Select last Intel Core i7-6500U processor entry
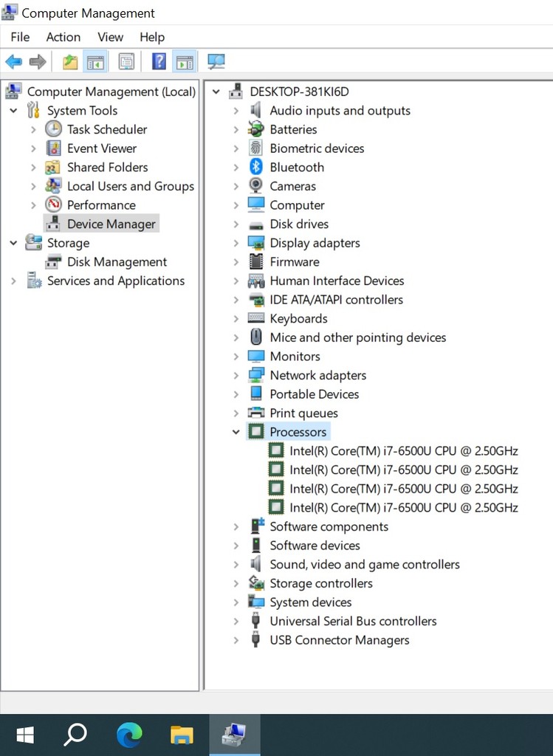This screenshot has height=756, width=553. 404,507
